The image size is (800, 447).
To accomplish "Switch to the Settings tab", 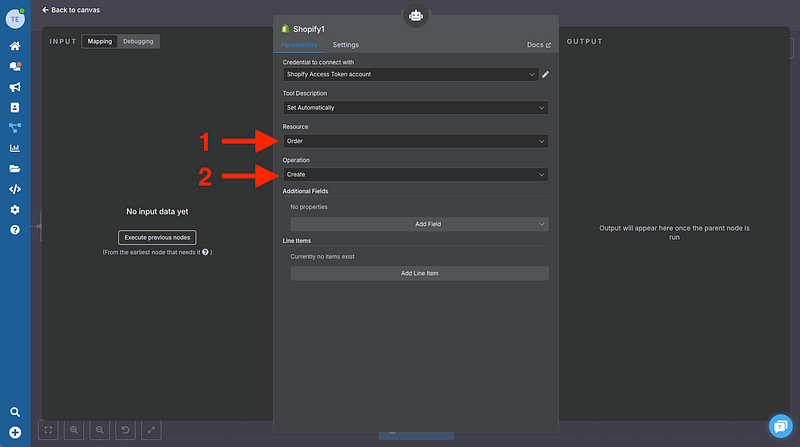I will point(345,45).
